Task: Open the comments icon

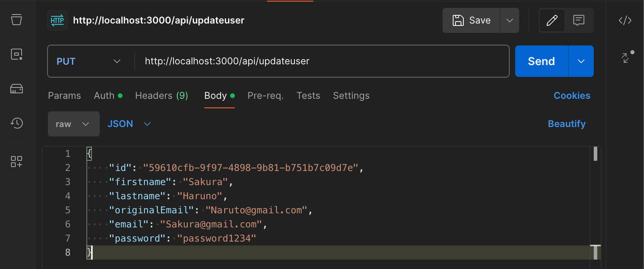Action: [x=579, y=20]
